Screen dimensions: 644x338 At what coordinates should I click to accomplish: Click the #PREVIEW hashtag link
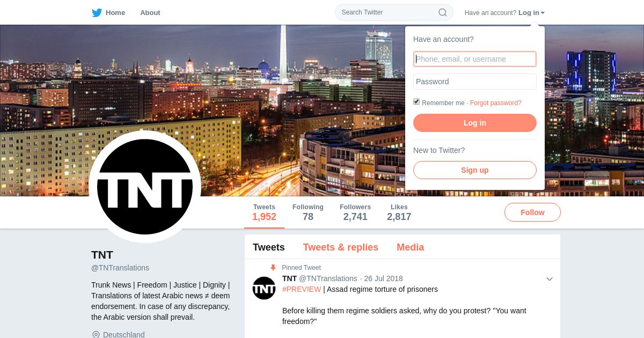point(302,289)
